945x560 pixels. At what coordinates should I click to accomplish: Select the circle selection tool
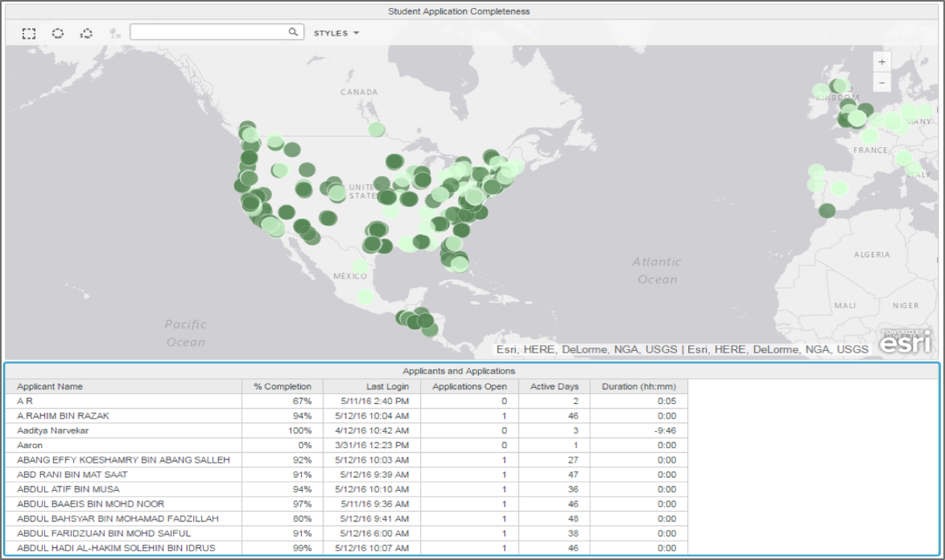[58, 33]
